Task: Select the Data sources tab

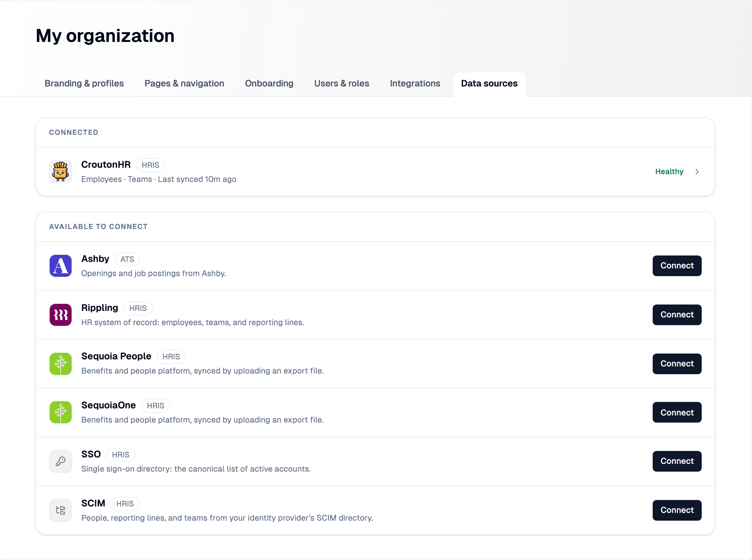Action: coord(490,84)
